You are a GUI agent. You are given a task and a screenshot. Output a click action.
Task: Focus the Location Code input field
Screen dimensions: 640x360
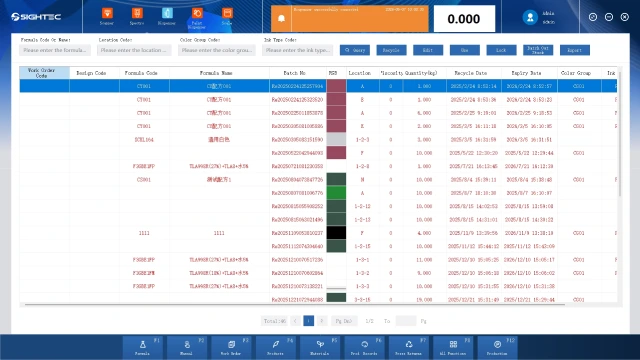tap(134, 50)
